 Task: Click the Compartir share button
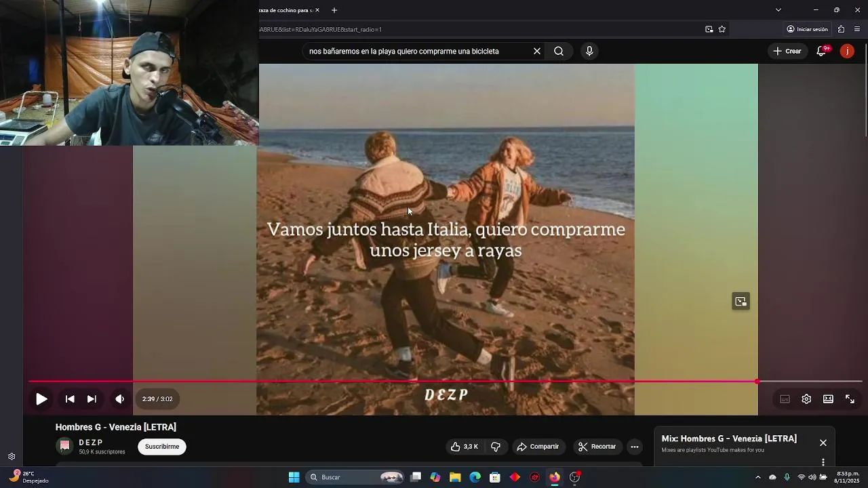point(538,447)
